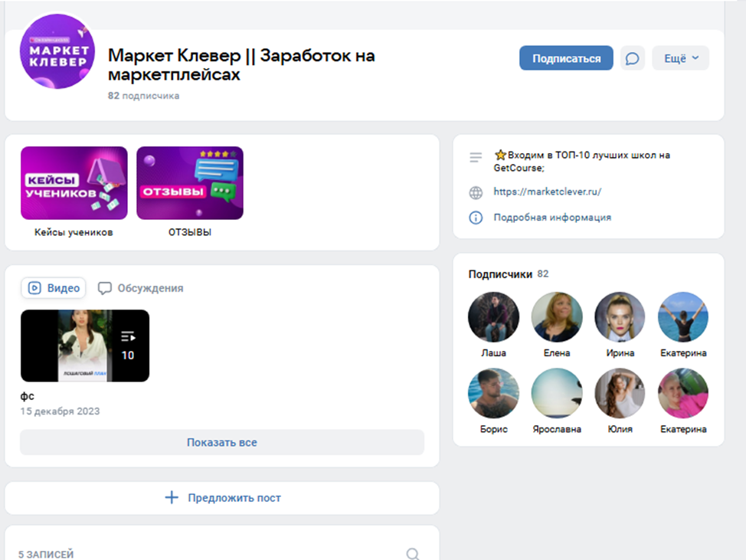Open the message chat bubble icon

point(632,59)
